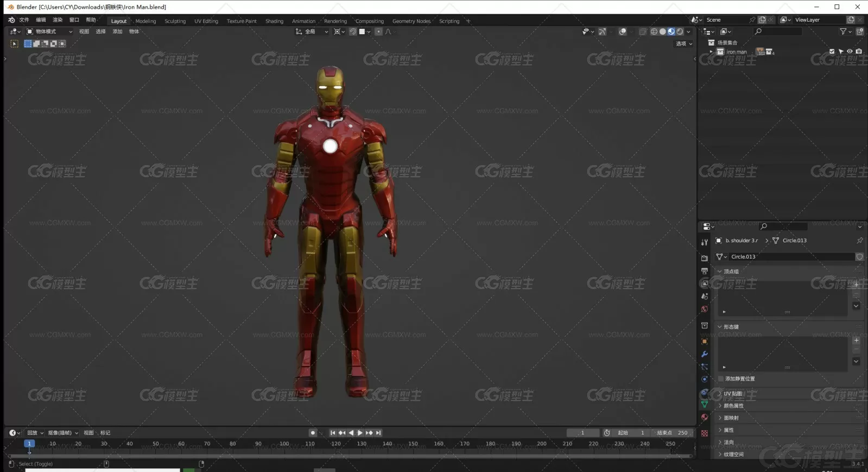The height and width of the screenshot is (472, 868).
Task: Choose the set-new-selection mode icon
Action: click(28, 43)
